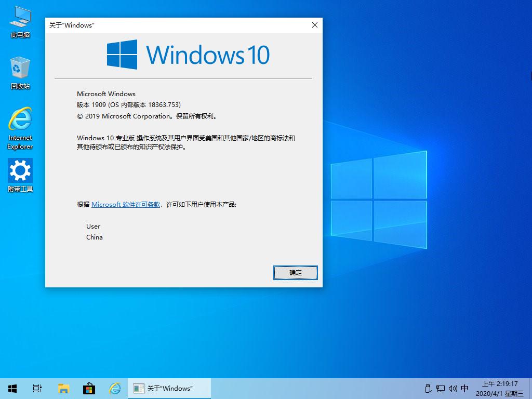Select the Internet Explorer desktop shortcut
This screenshot has height=399, width=532.
pos(20,128)
